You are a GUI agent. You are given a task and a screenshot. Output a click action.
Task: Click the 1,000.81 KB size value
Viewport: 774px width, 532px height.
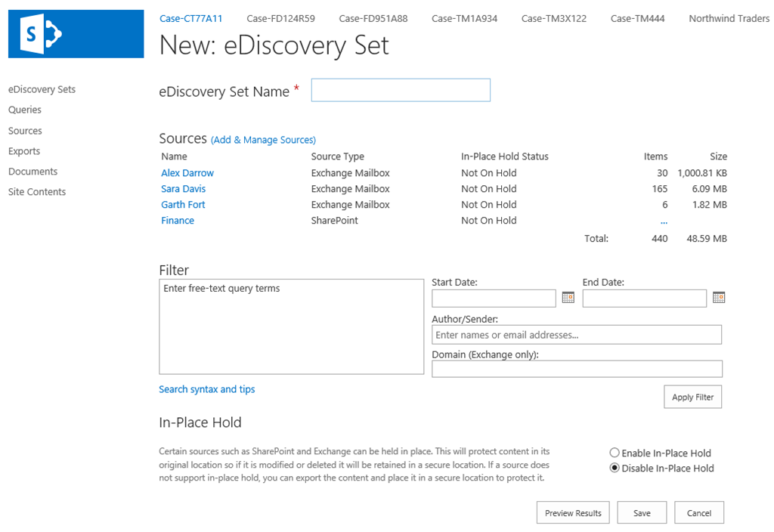pyautogui.click(x=702, y=173)
